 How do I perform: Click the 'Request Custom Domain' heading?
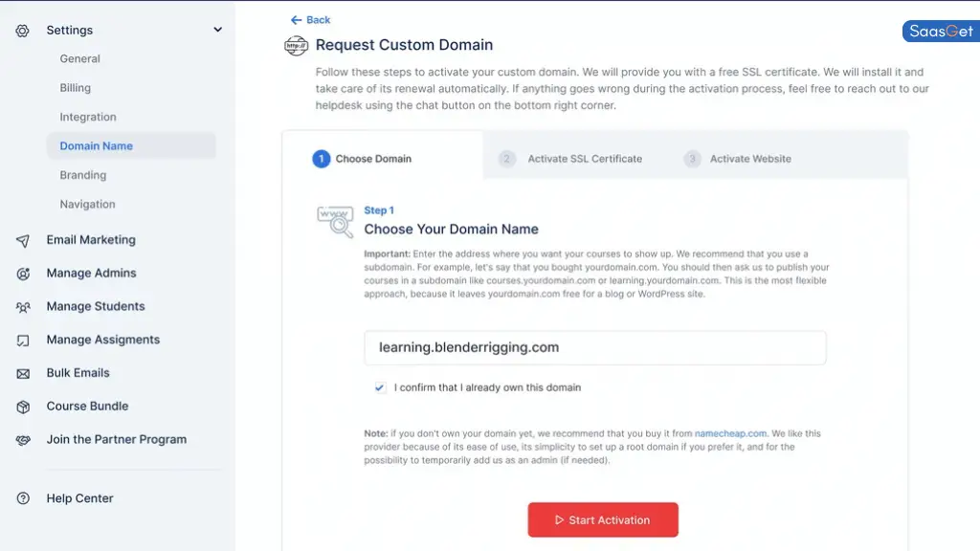[405, 45]
